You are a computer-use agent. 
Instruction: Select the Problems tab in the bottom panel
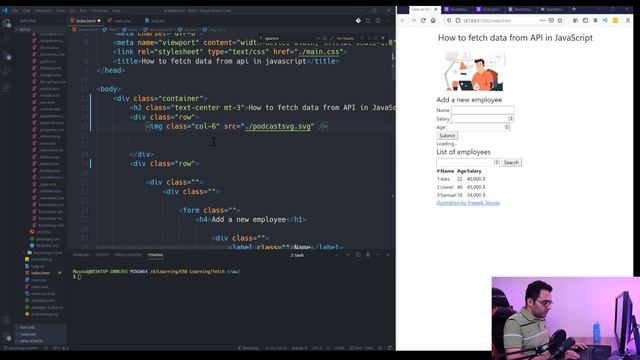tap(81, 255)
